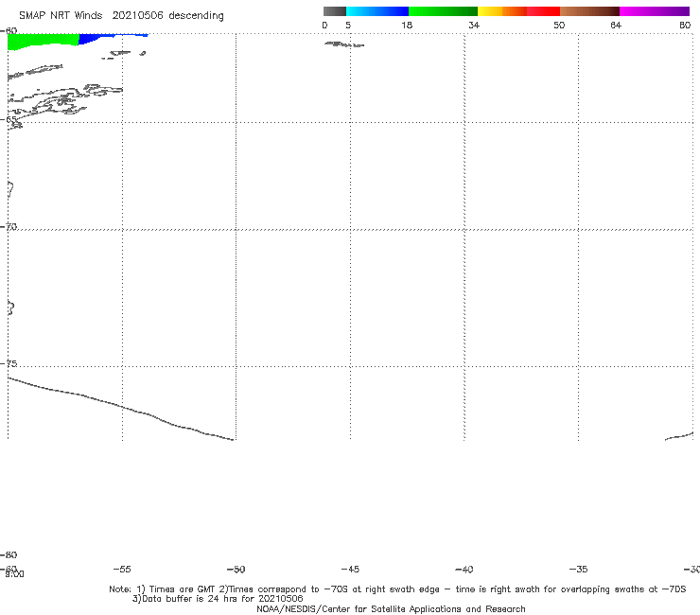Click the title 'SMAP NRT Winds 20210506 descending'
Image resolution: width=700 pixels, height=615 pixels.
[x=121, y=15]
